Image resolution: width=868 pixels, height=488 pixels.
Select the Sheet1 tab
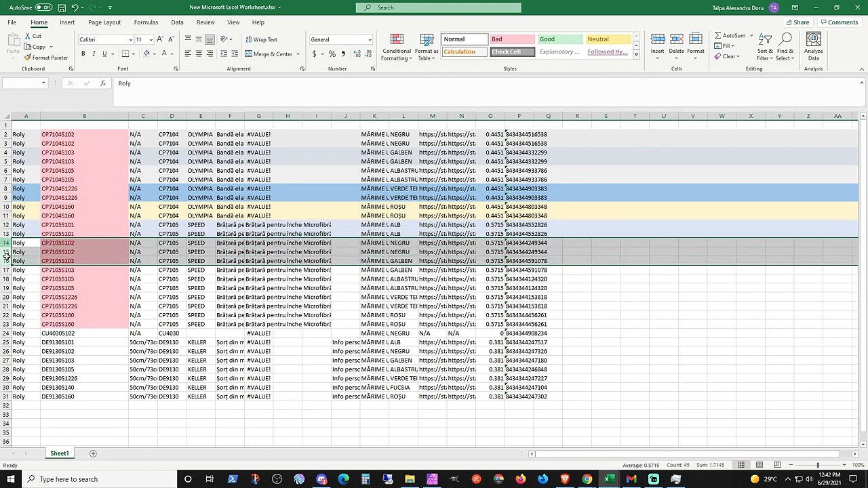pyautogui.click(x=59, y=453)
